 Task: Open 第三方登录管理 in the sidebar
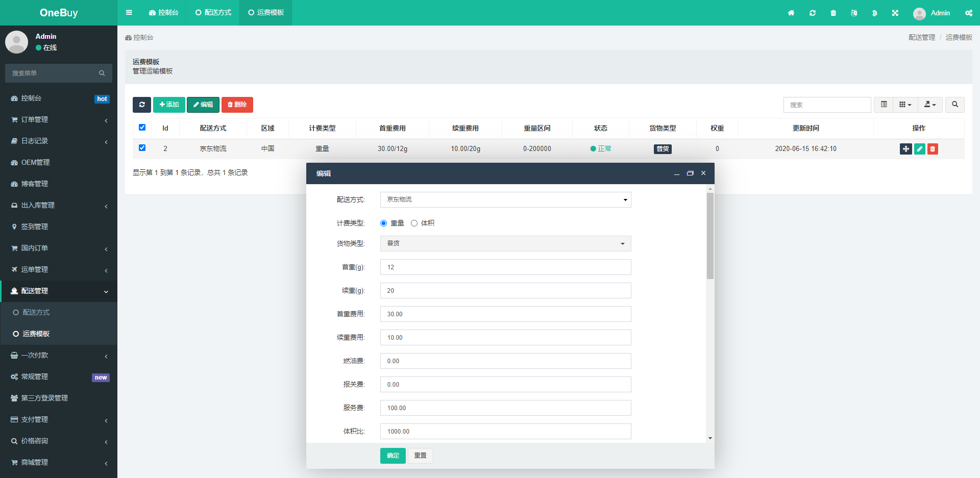click(x=59, y=398)
